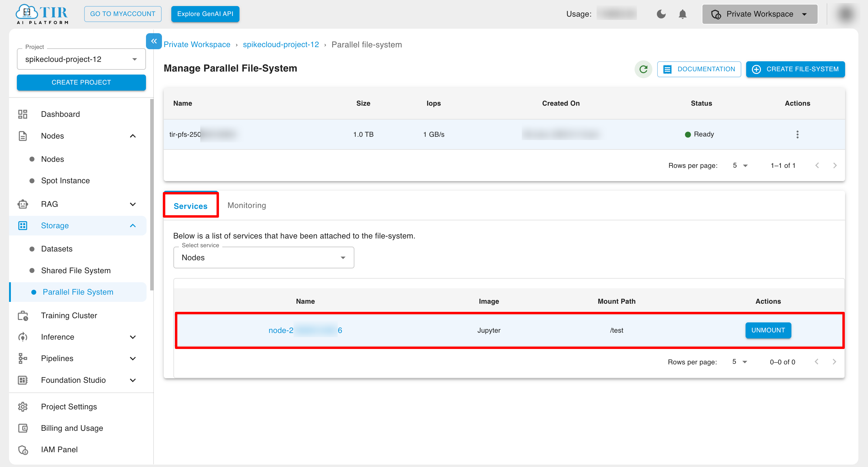
Task: Click the RAG robot icon in sidebar
Action: (x=23, y=204)
